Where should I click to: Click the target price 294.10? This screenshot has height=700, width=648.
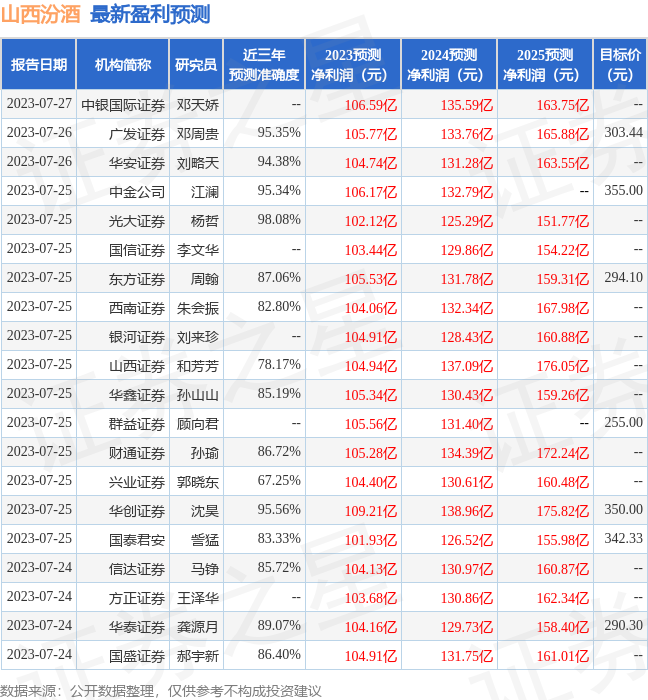(623, 278)
